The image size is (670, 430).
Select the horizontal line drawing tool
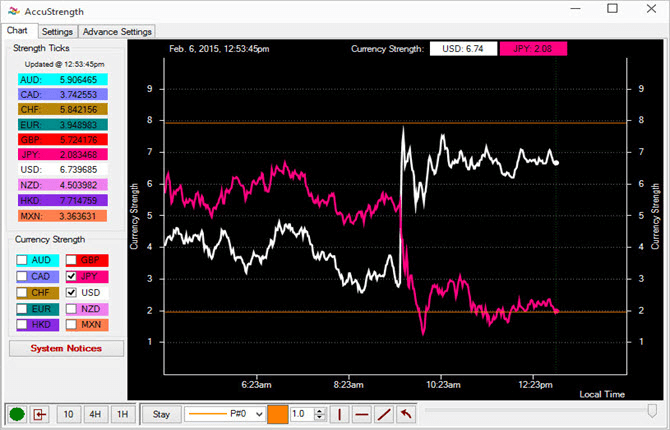coord(362,414)
